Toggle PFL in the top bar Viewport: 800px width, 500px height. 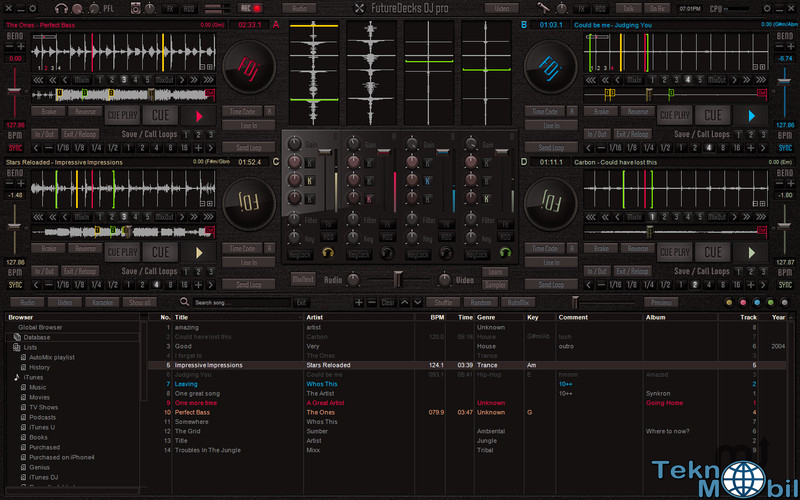pos(109,9)
